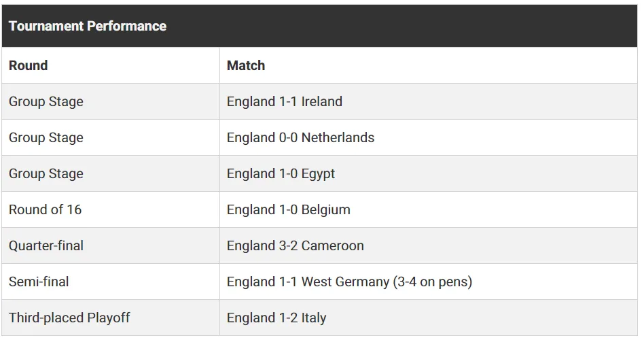Select the Match column heading
Viewport: 644px width, 340px height.
(x=246, y=65)
